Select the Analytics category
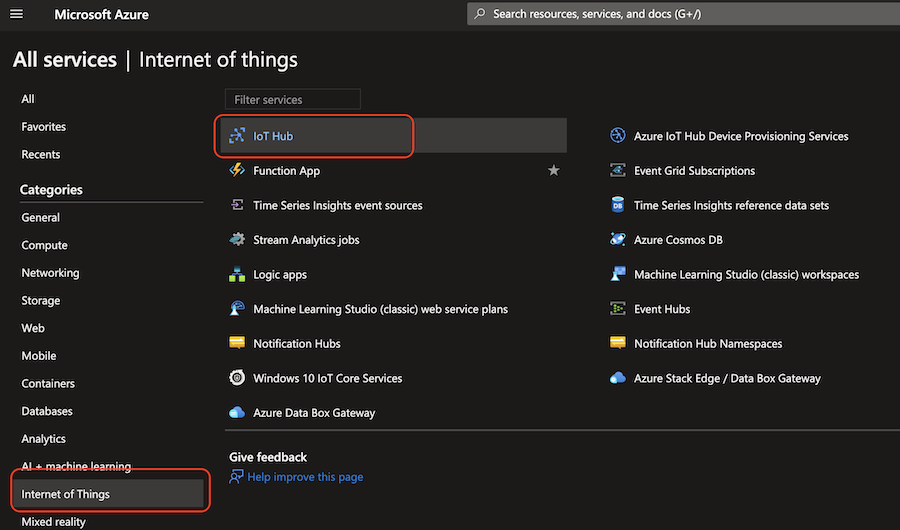 pyautogui.click(x=44, y=439)
